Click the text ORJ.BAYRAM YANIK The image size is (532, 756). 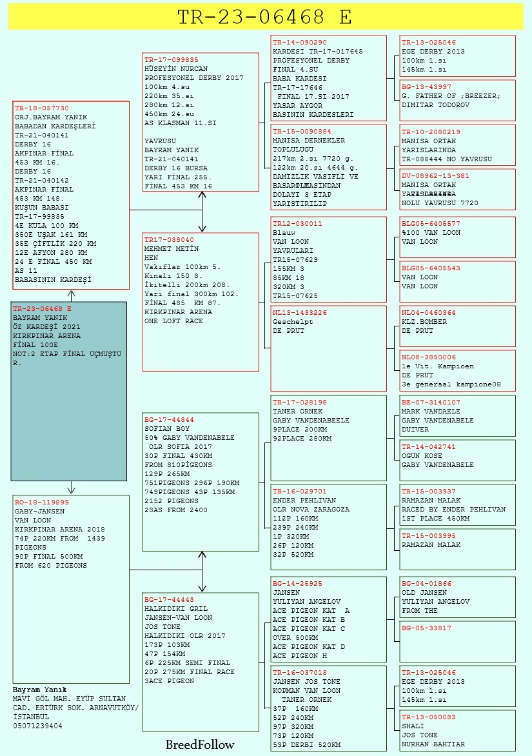pyautogui.click(x=51, y=117)
